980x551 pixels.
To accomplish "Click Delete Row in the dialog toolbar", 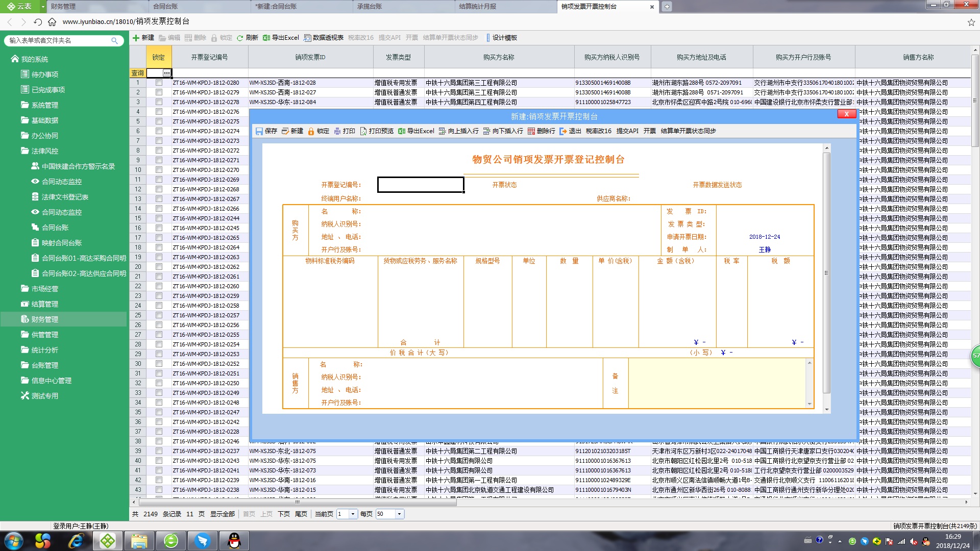I will pos(542,131).
